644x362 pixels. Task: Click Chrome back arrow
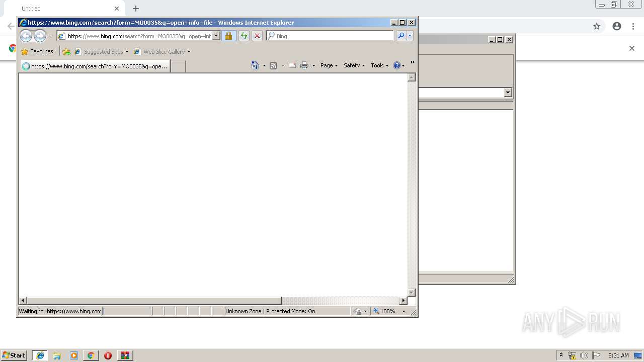pyautogui.click(x=11, y=26)
